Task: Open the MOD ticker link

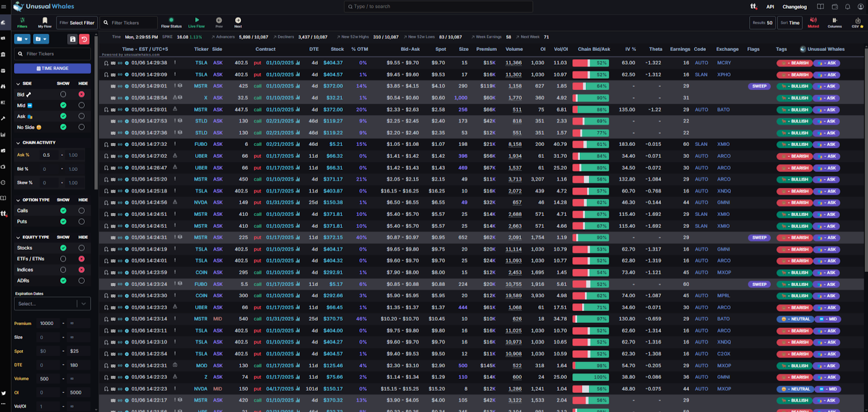Action: tap(201, 366)
